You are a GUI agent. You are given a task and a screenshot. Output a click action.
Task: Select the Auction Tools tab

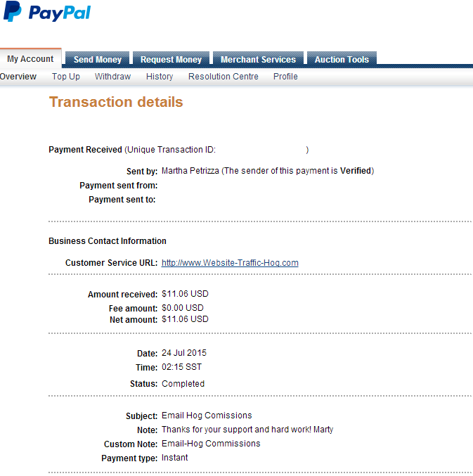342,59
